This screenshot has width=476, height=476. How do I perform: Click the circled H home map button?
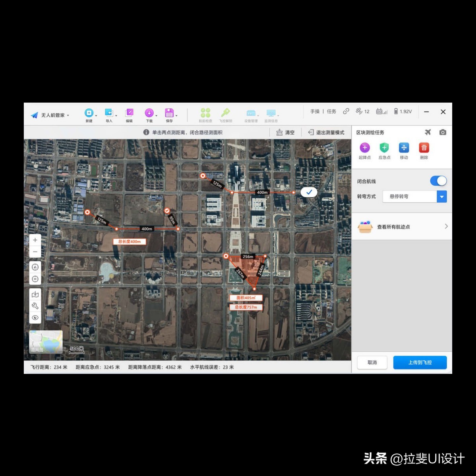(x=35, y=279)
